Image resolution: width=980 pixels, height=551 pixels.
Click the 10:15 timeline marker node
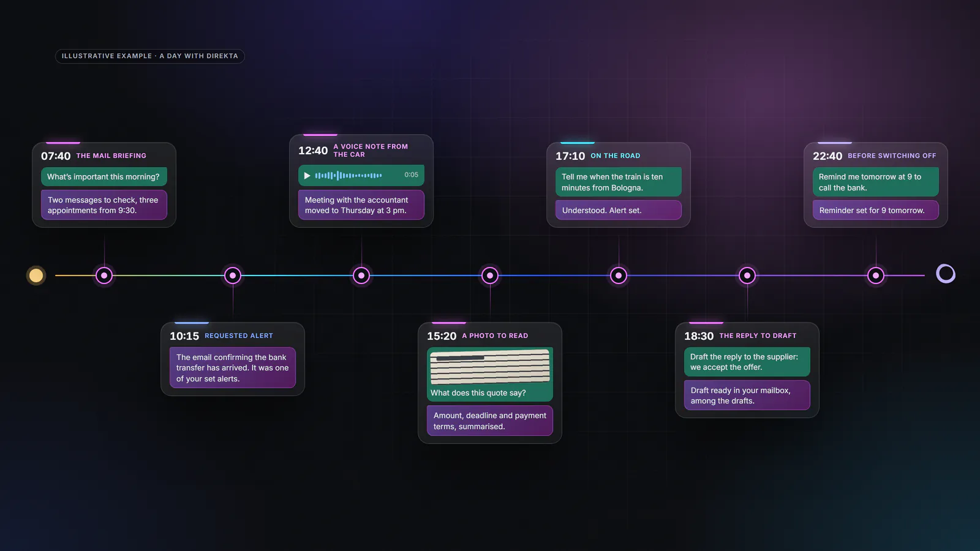[x=233, y=275]
